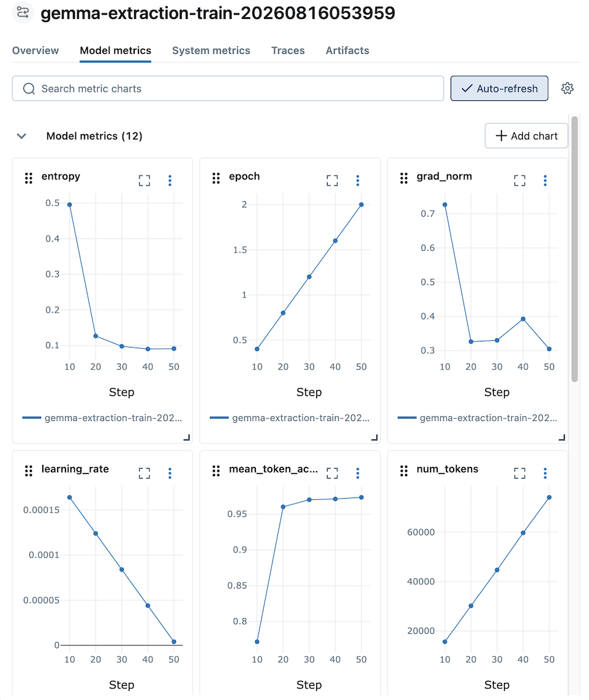
Task: Open chart settings gear icon
Action: point(568,88)
